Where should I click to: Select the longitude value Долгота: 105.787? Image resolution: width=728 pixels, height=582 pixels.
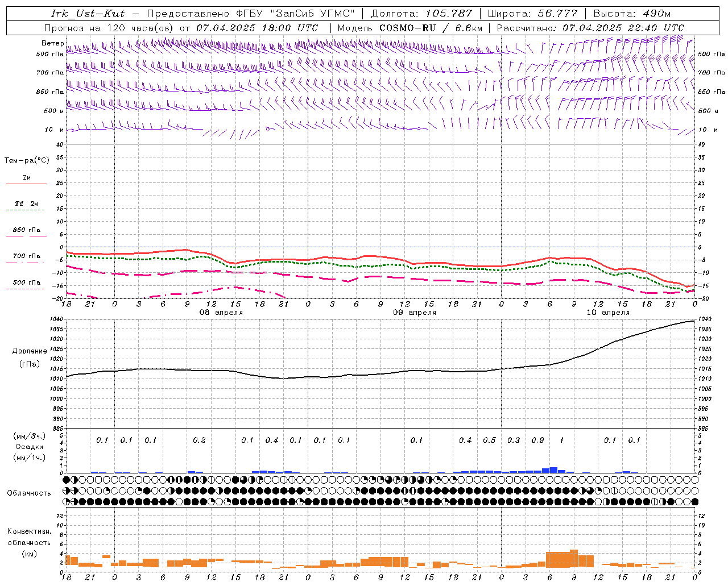point(421,14)
